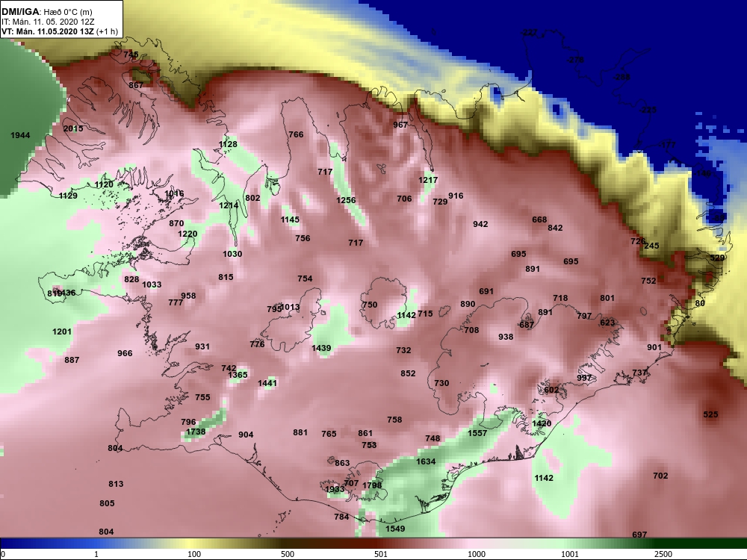Click the map value 525
Screen dimensions: 747x560
click(710, 414)
